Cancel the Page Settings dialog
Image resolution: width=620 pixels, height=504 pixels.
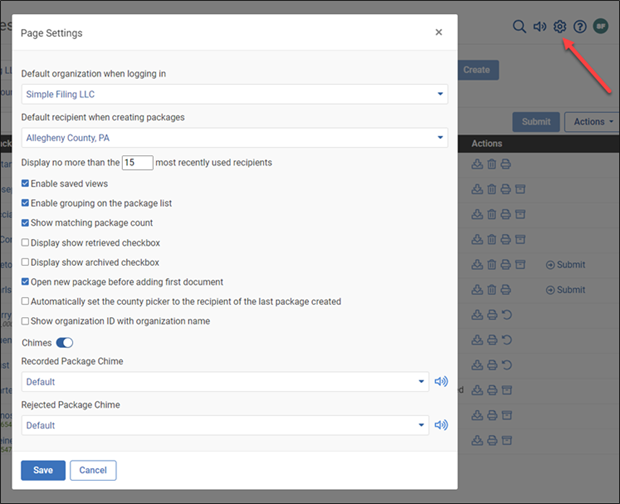pyautogui.click(x=93, y=470)
